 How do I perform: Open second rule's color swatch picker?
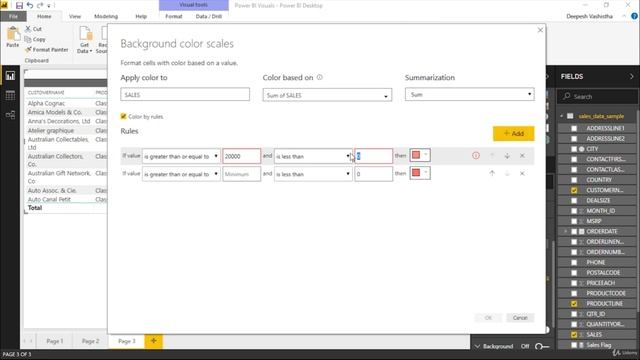point(420,173)
